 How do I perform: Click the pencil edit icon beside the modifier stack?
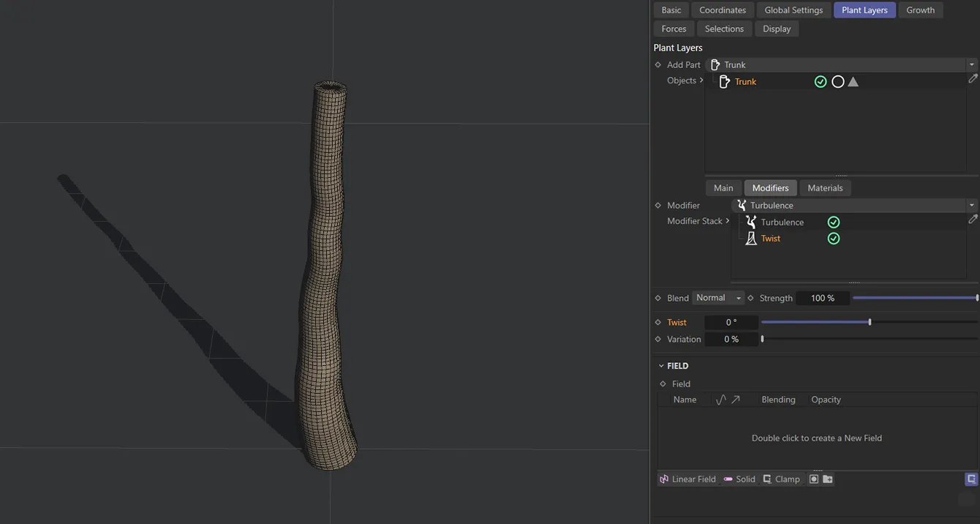point(973,219)
